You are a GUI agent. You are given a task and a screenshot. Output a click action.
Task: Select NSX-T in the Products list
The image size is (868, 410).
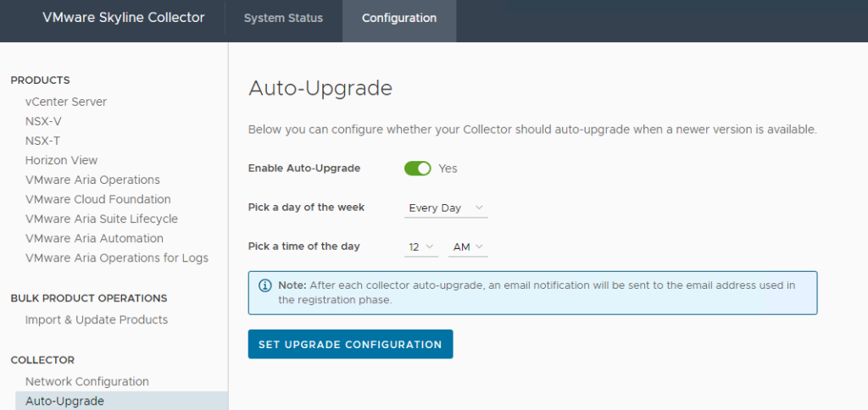pos(42,141)
